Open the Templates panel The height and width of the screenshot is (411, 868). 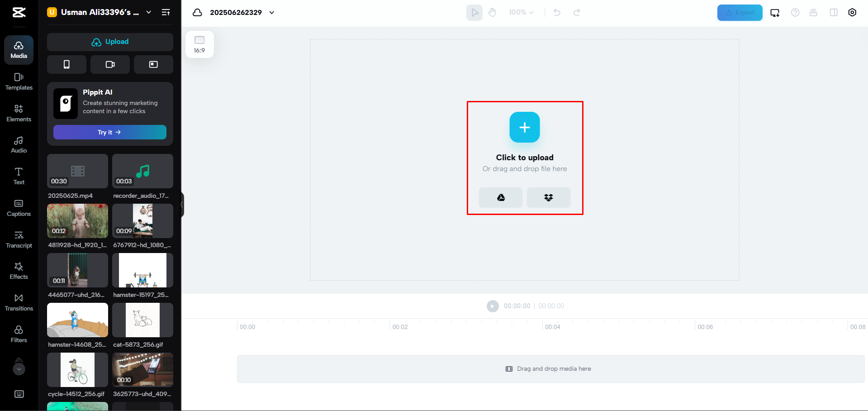19,81
